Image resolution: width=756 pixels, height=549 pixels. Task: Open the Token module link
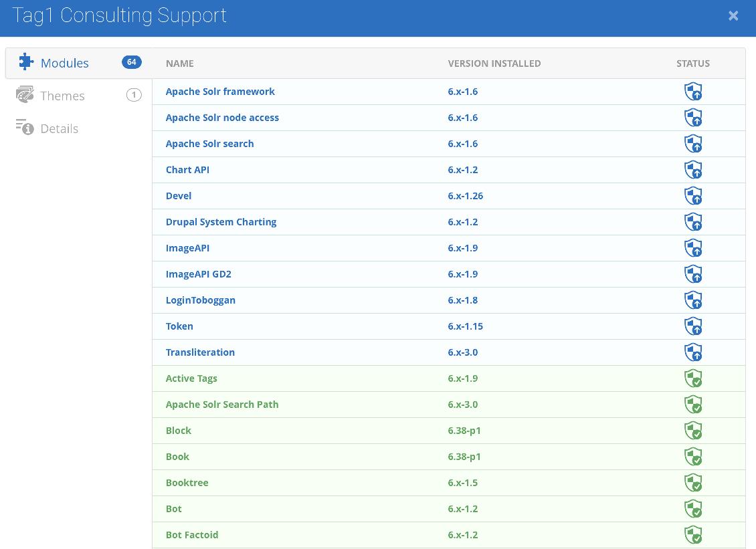tap(179, 326)
